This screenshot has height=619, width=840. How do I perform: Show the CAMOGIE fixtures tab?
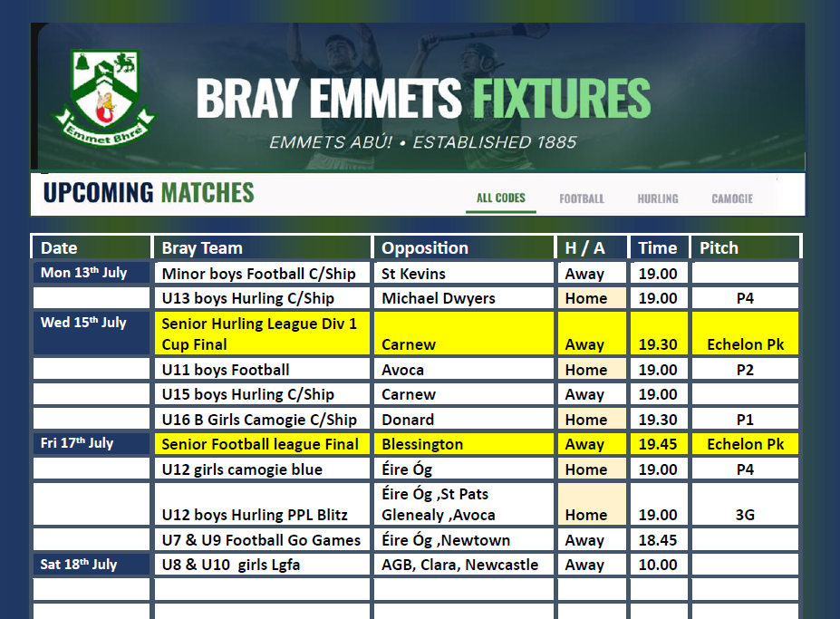point(732,198)
